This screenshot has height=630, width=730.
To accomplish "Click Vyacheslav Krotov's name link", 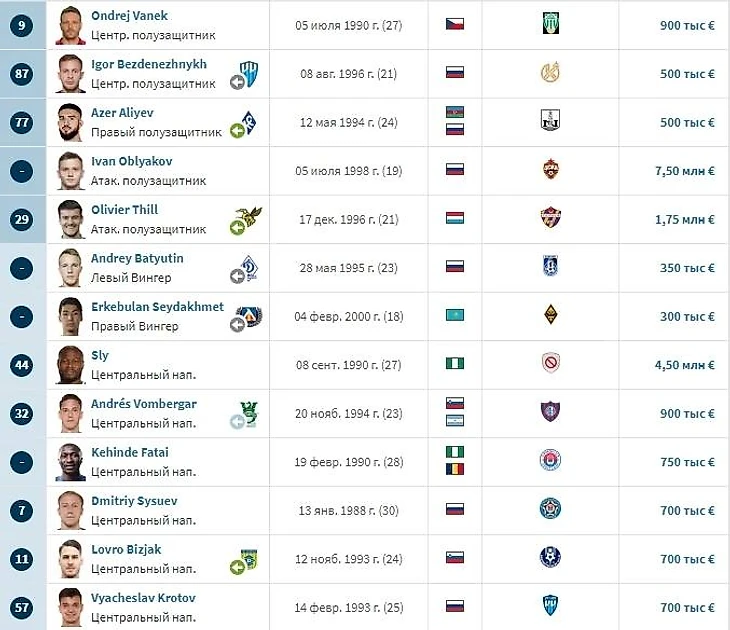I will tap(143, 598).
